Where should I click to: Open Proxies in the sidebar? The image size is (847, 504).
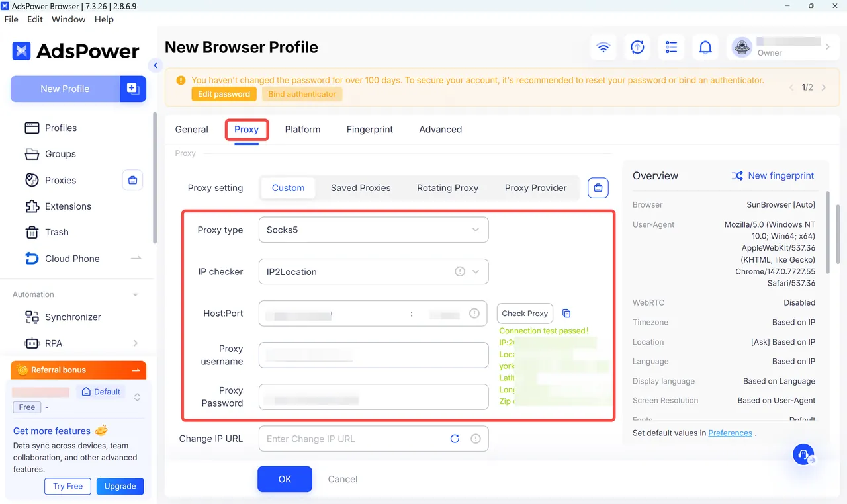pyautogui.click(x=61, y=180)
